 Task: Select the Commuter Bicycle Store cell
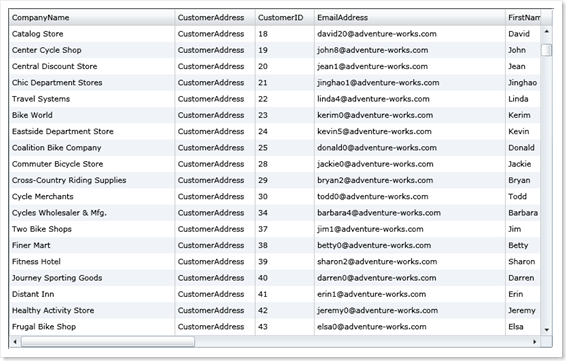point(92,164)
